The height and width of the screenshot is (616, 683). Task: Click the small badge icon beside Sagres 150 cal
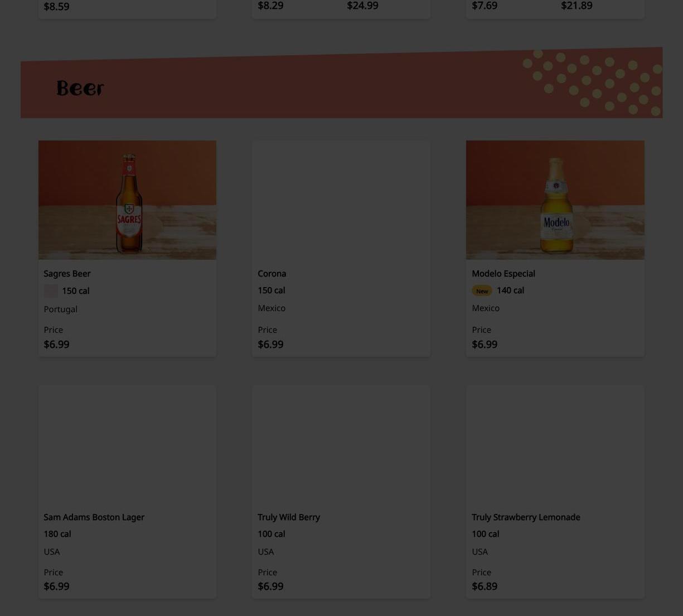(51, 291)
